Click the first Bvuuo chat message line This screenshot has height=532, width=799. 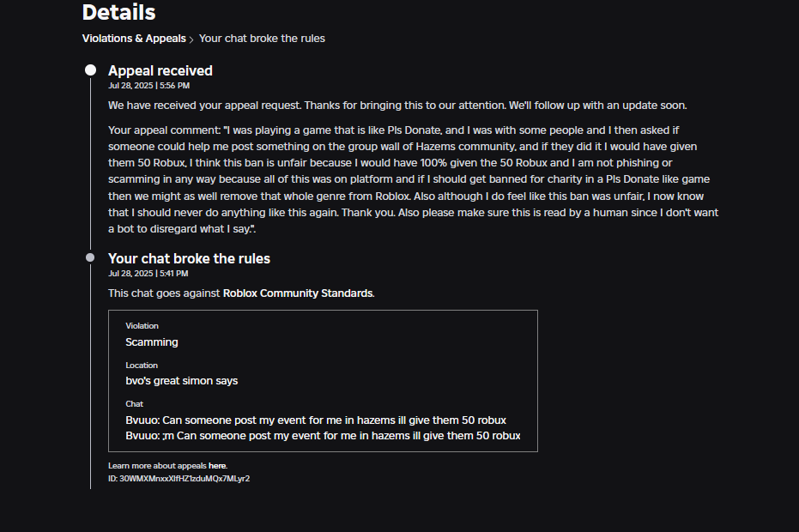coord(315,420)
